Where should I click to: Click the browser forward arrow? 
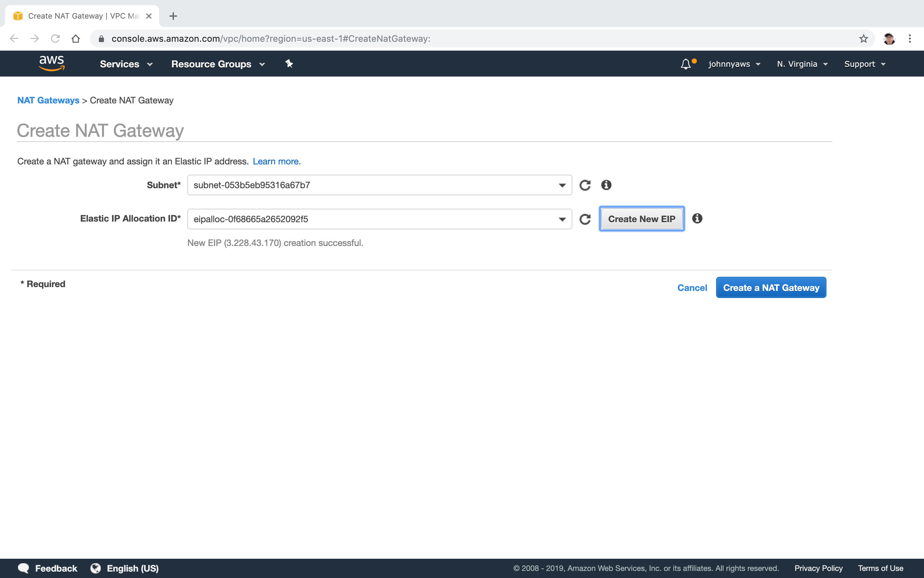[35, 39]
